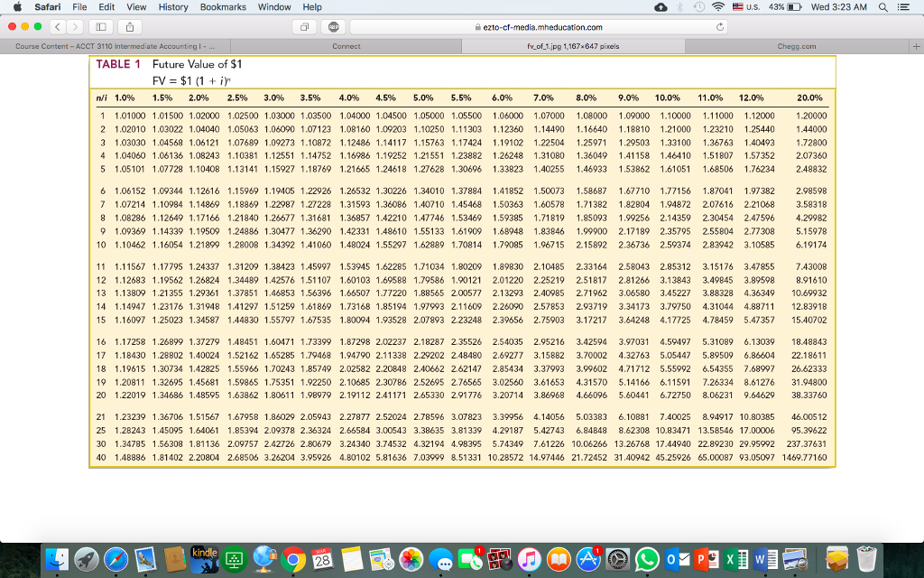Show the Safari sidebar
Viewport: 924px width, 578px height.
pos(99,27)
